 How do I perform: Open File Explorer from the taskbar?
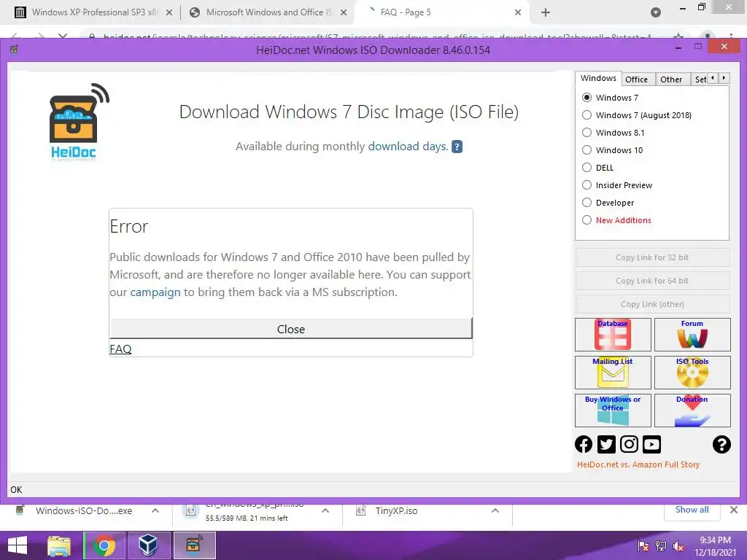click(59, 545)
